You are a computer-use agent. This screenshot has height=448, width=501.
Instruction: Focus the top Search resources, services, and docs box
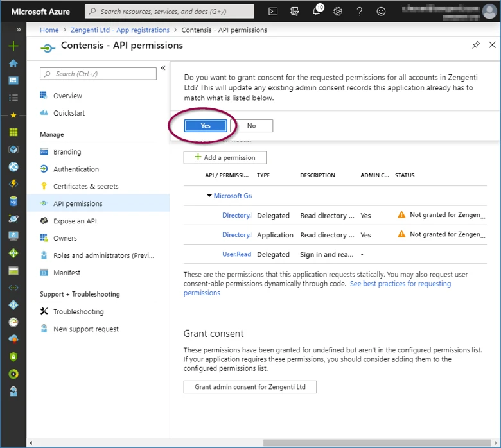[170, 12]
